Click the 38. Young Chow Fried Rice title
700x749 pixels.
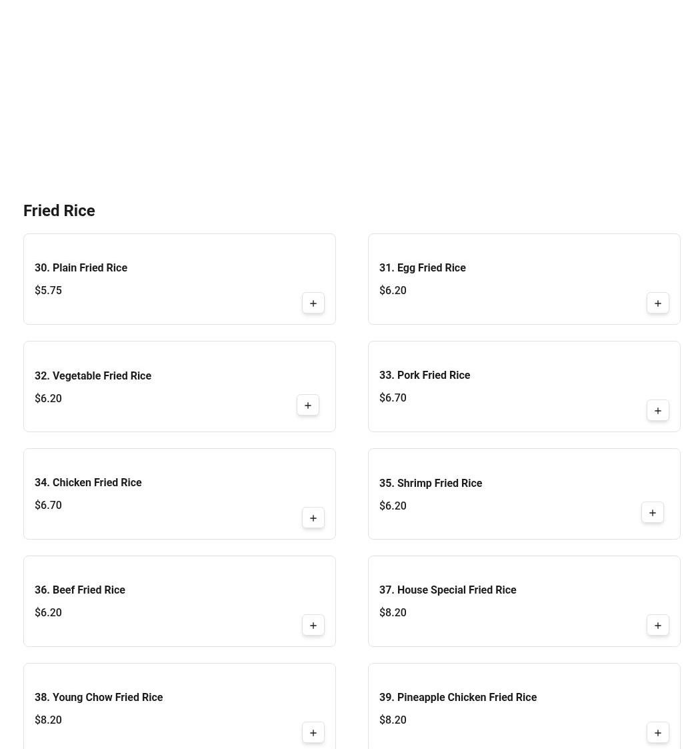pyautogui.click(x=99, y=698)
